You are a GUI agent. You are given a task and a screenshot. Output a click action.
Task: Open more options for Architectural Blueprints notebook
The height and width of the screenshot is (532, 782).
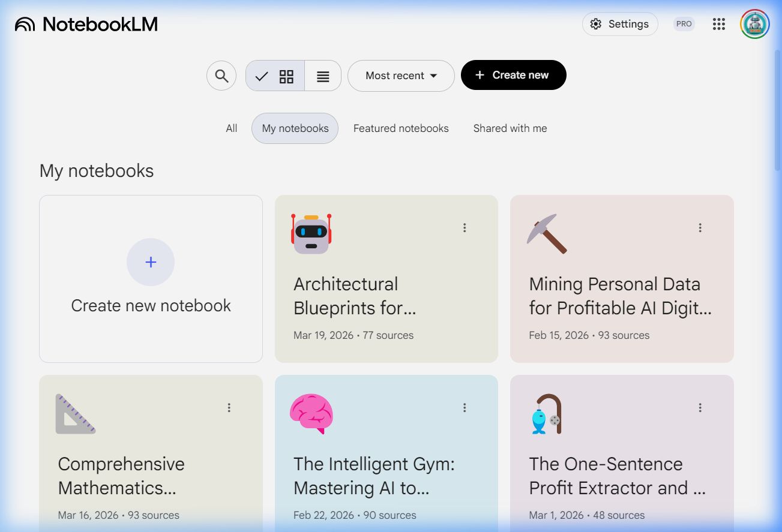(465, 228)
